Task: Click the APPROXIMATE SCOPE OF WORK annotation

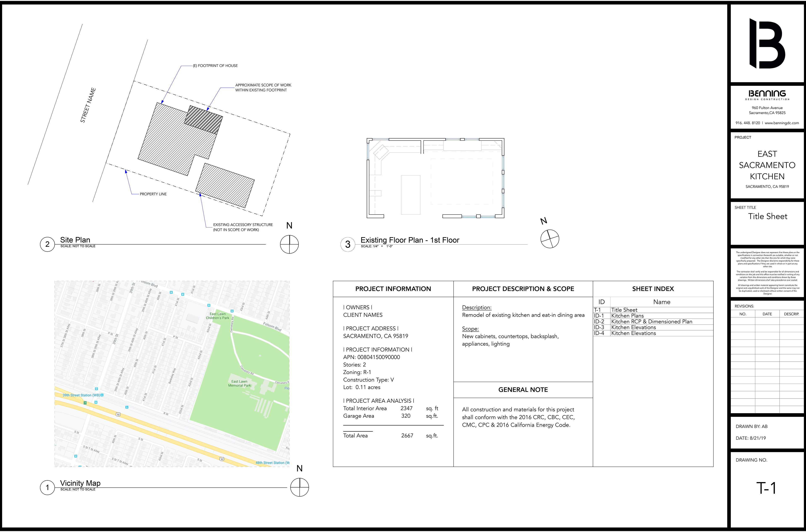Action: coord(263,88)
